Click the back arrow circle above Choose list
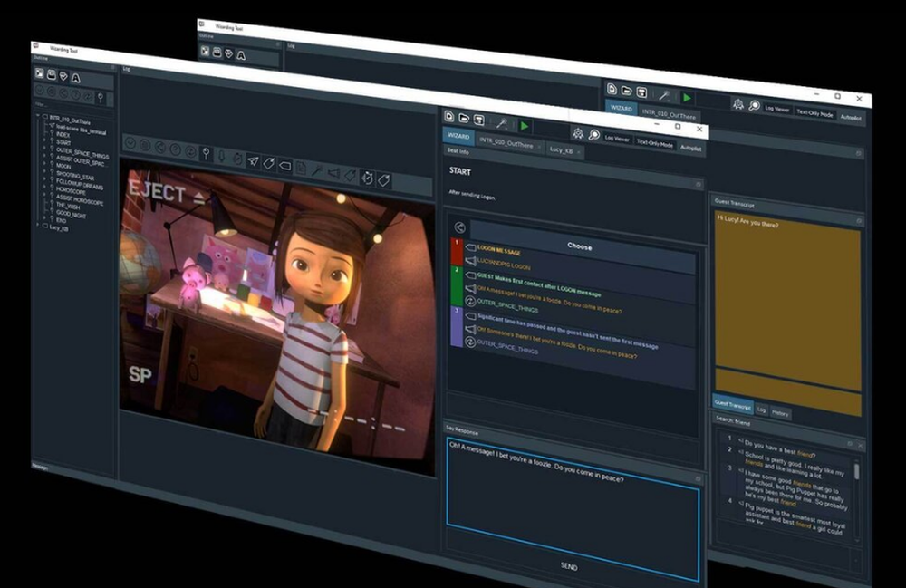Image resolution: width=906 pixels, height=588 pixels. click(x=459, y=227)
